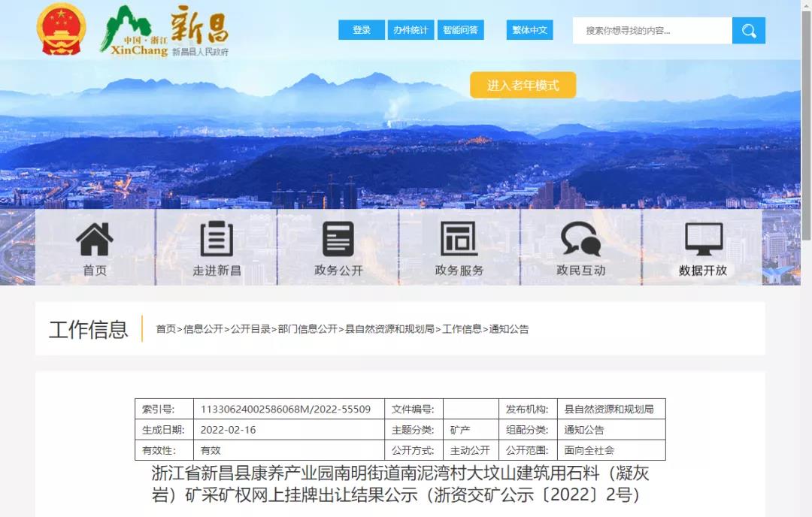Click the XinChang 新昌 site logo
The width and height of the screenshot is (812, 517).
[x=165, y=32]
